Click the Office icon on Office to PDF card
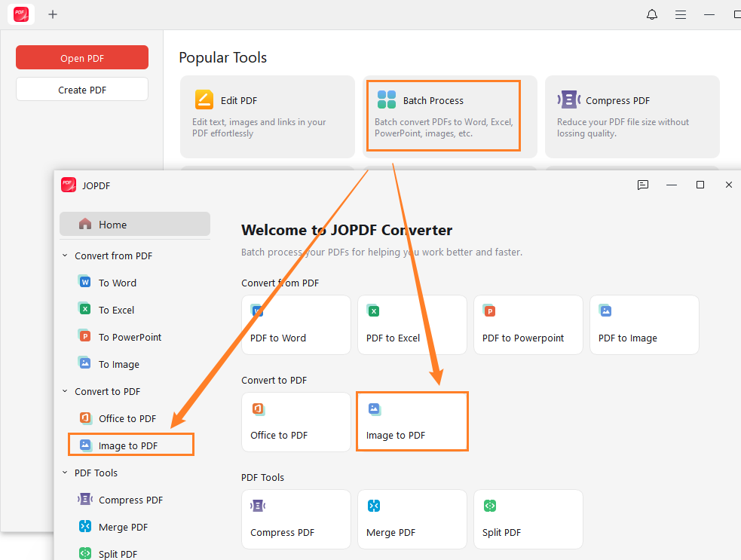The image size is (741, 560). [258, 409]
